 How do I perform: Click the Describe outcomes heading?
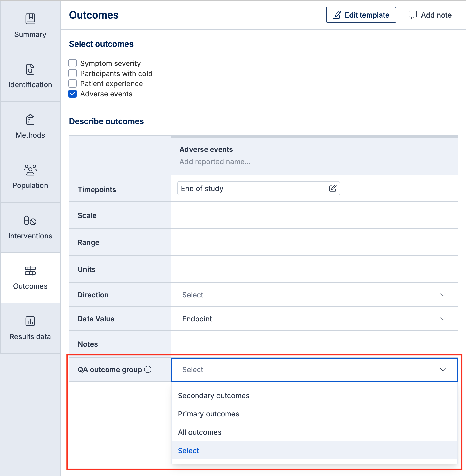tap(106, 121)
